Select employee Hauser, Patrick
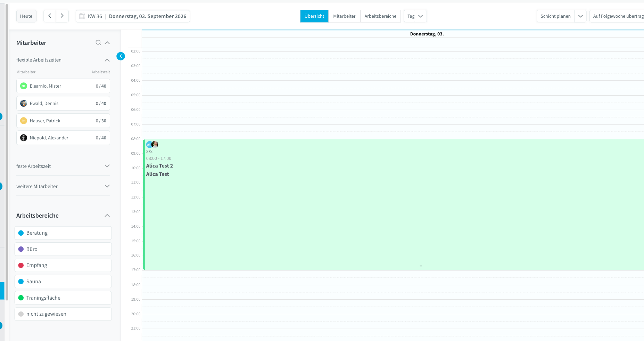 (63, 121)
